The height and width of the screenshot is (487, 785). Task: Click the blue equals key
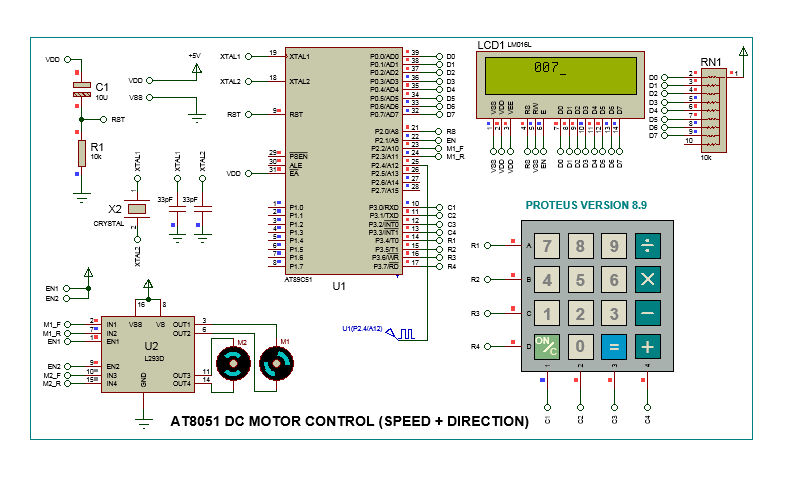tap(614, 346)
